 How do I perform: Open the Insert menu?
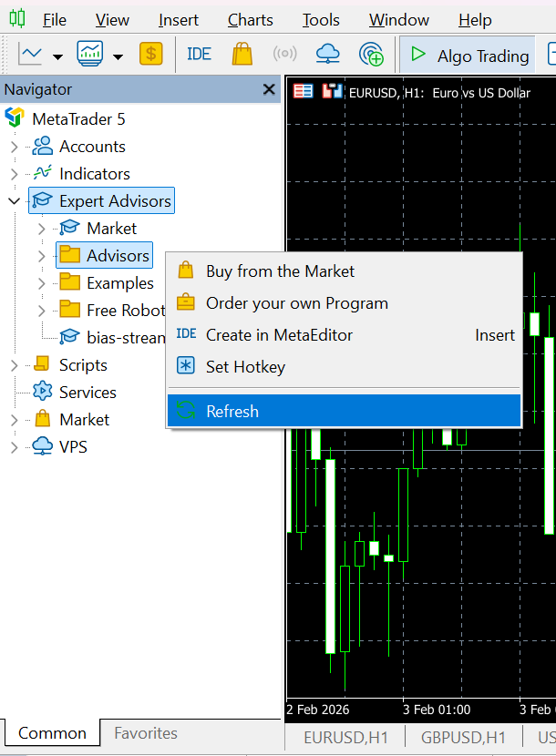pos(178,20)
